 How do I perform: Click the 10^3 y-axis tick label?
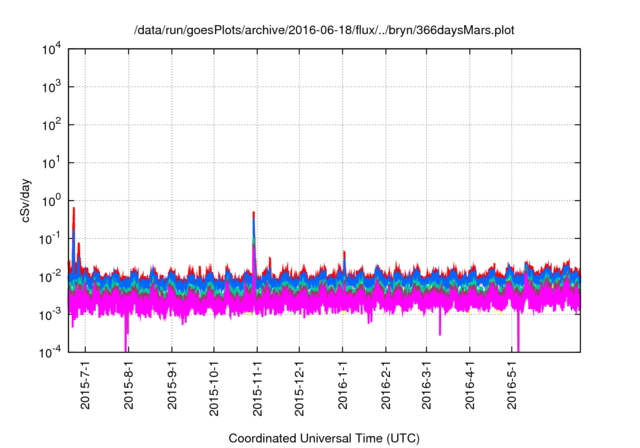pyautogui.click(x=51, y=87)
